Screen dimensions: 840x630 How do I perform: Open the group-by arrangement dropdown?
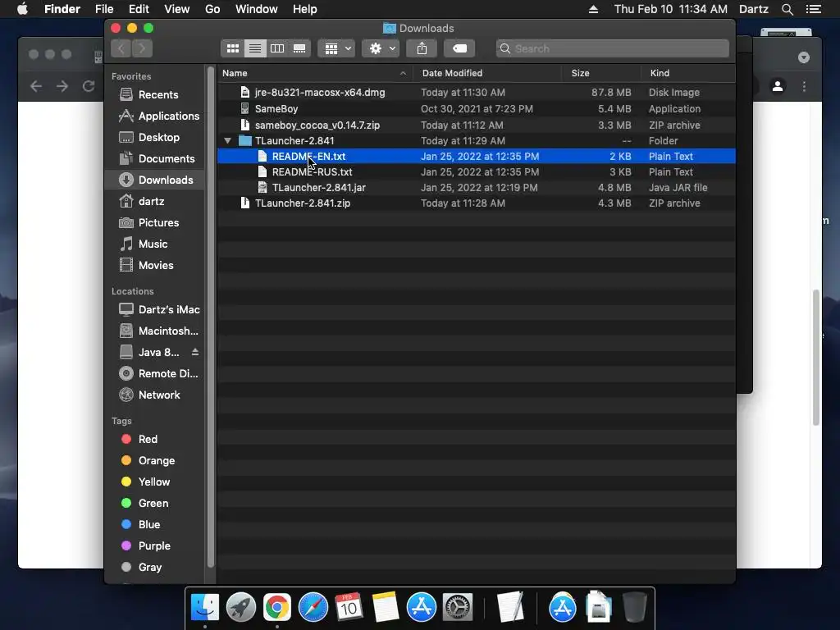click(x=336, y=48)
